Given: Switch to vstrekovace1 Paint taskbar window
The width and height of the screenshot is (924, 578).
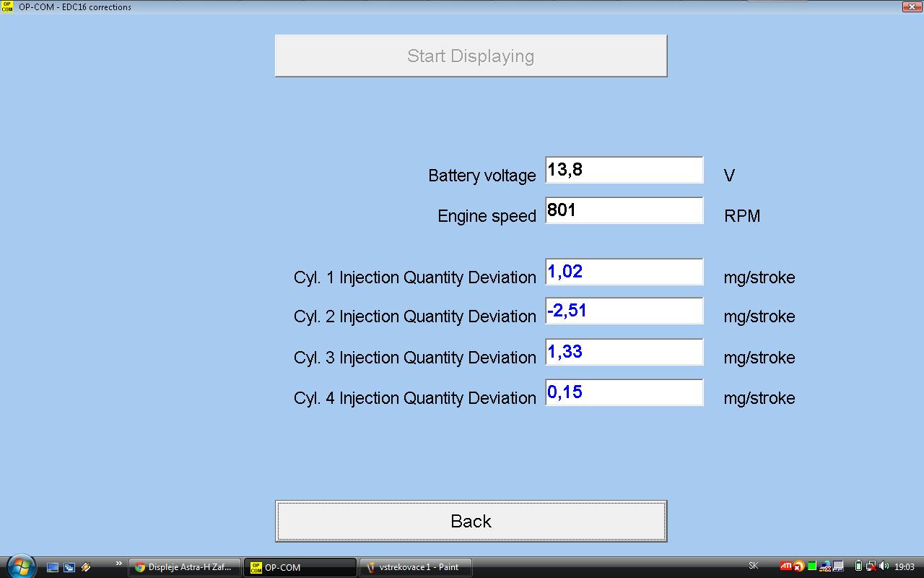Looking at the screenshot, I should tap(415, 567).
